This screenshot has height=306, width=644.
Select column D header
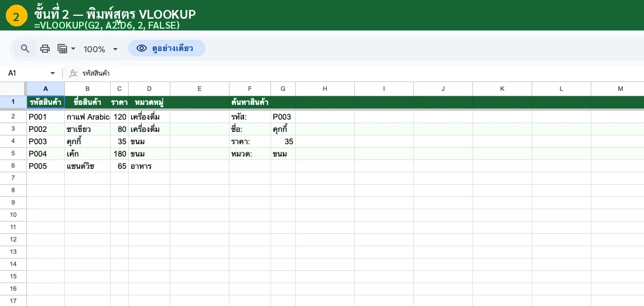click(x=149, y=89)
